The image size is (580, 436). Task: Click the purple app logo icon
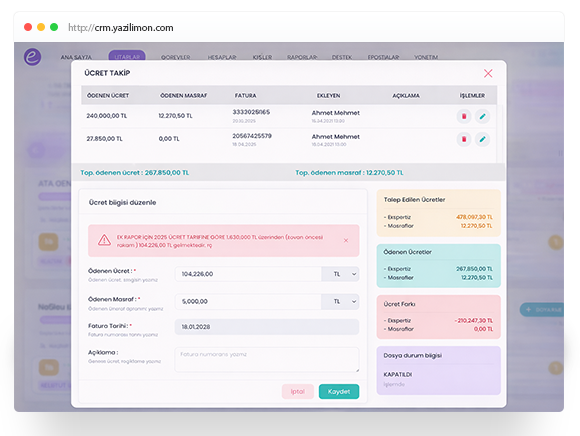[x=33, y=57]
